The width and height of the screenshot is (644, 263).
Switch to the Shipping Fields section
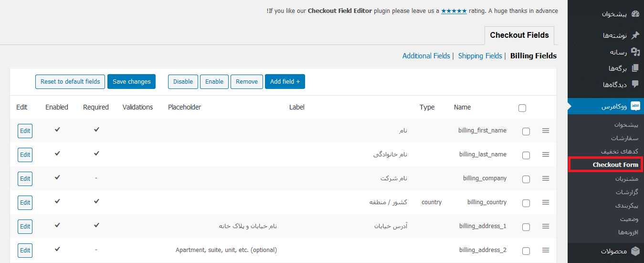tap(480, 56)
